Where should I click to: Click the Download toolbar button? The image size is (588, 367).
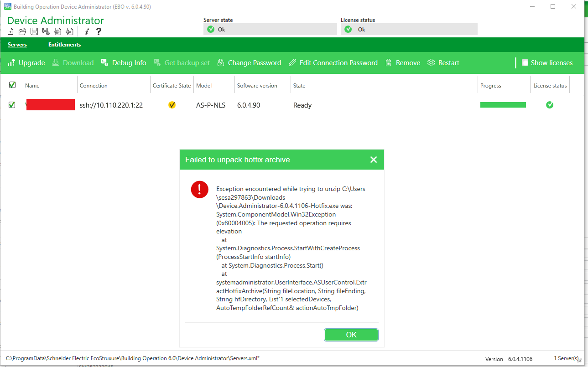click(73, 63)
